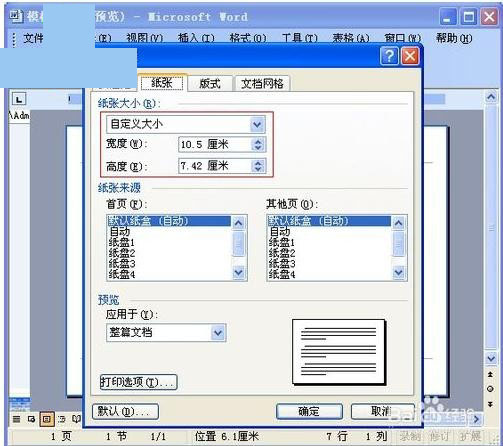This screenshot has height=446, width=503.
Task: Minimize the Microsoft Word window
Action: [x=447, y=17]
